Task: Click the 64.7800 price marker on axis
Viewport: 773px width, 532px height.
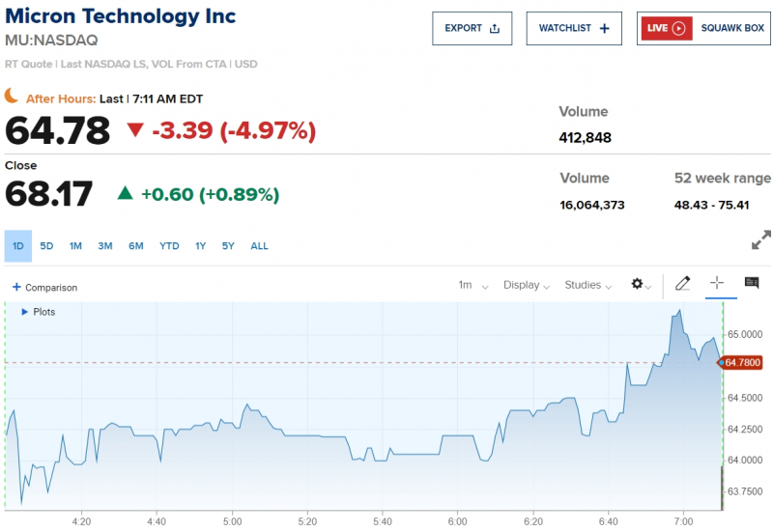Action: [x=744, y=363]
